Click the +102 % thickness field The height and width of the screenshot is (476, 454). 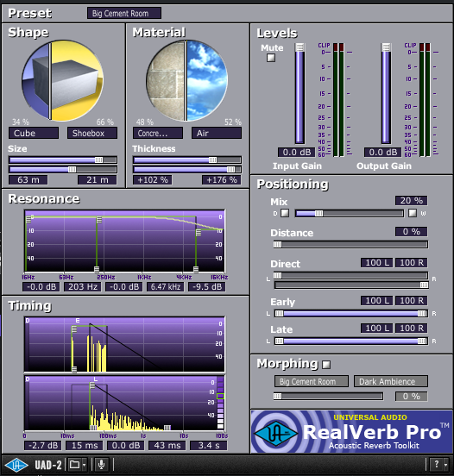pos(152,179)
